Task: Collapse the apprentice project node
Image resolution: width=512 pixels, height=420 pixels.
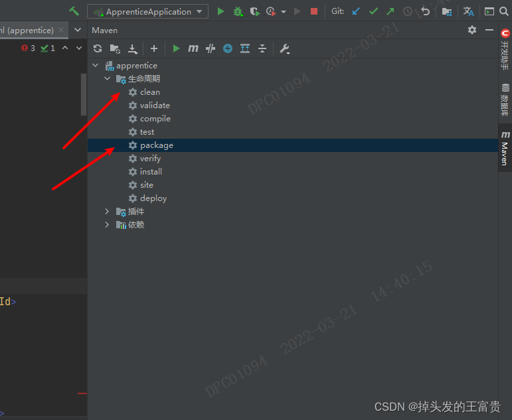Action: (x=96, y=65)
